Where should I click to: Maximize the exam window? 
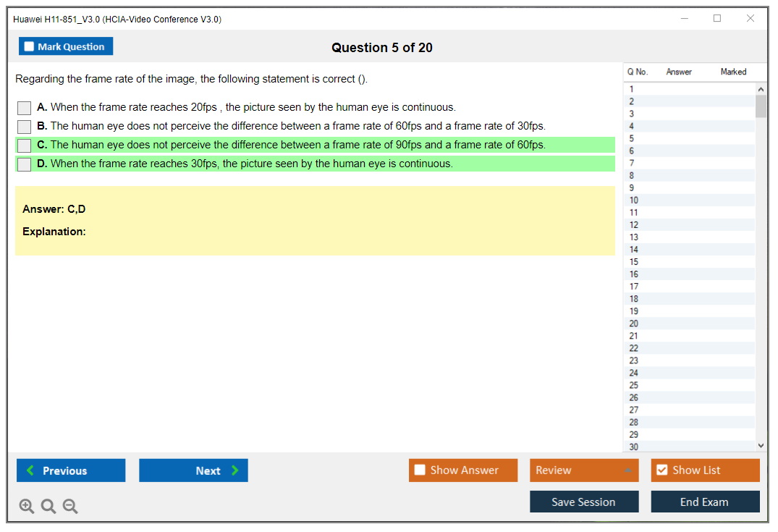(x=717, y=19)
